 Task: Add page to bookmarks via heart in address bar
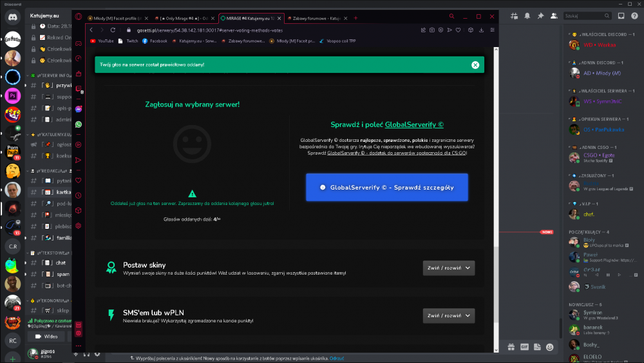click(459, 30)
